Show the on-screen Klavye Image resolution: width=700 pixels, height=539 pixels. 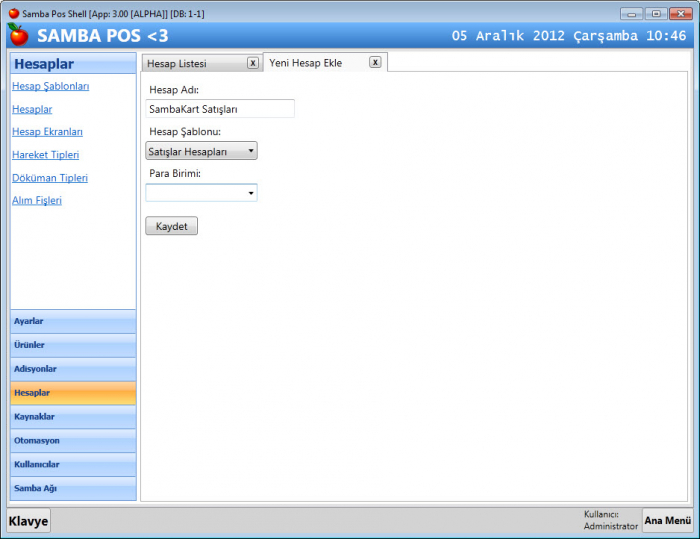pyautogui.click(x=29, y=521)
